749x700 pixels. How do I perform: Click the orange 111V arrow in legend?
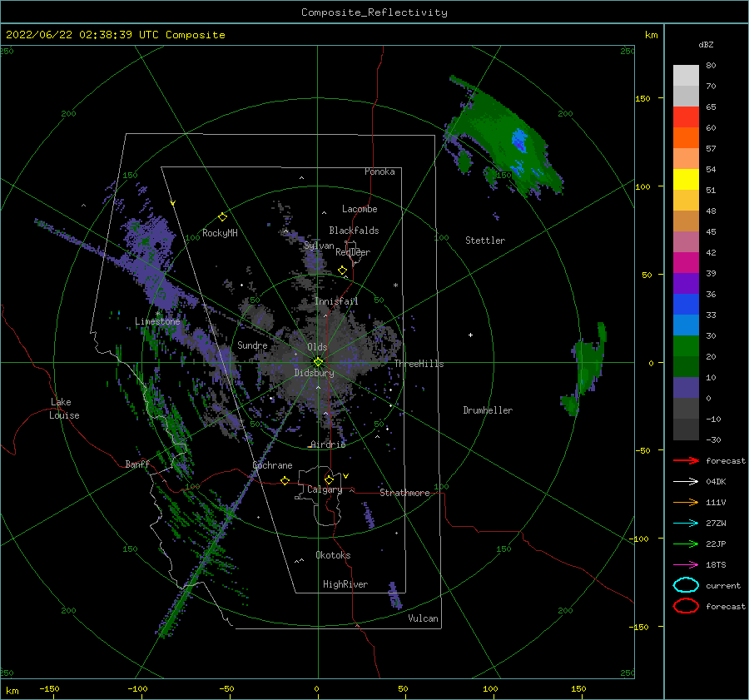point(686,502)
